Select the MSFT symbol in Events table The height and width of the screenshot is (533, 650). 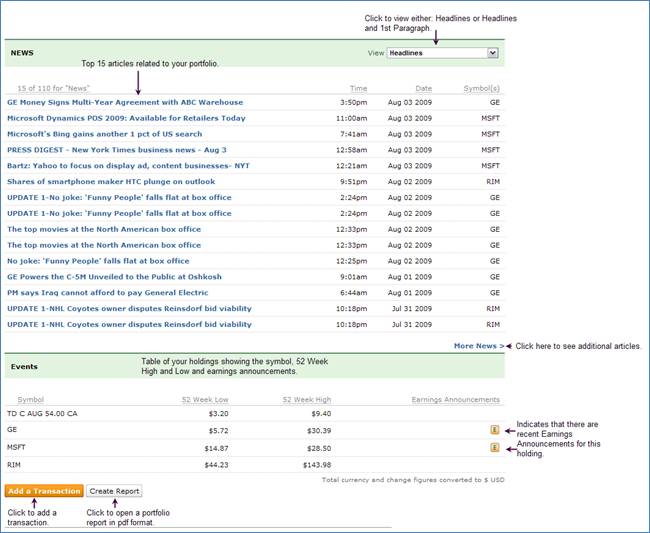(16, 447)
